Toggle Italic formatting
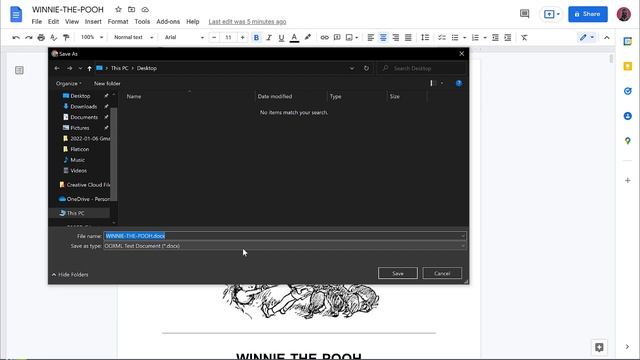 (x=269, y=38)
